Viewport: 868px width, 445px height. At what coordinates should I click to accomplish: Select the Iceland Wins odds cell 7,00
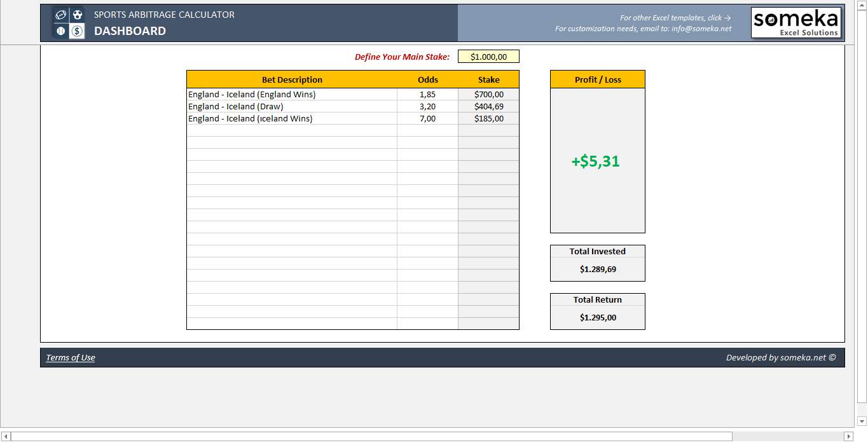(427, 118)
